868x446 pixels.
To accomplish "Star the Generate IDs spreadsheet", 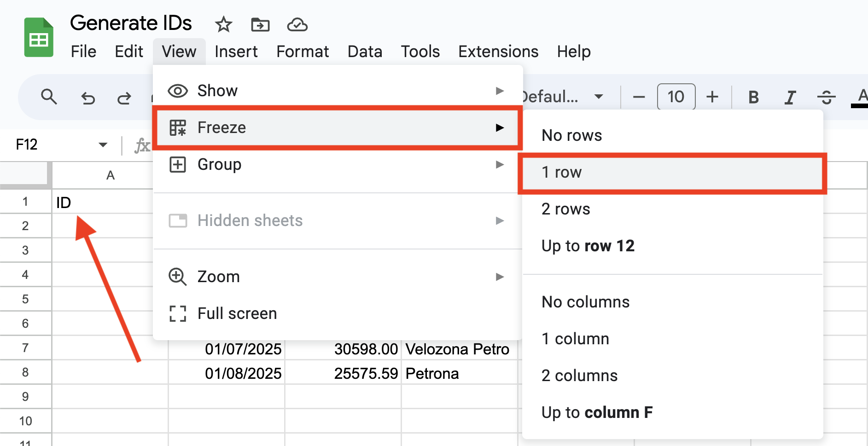I will [x=223, y=25].
